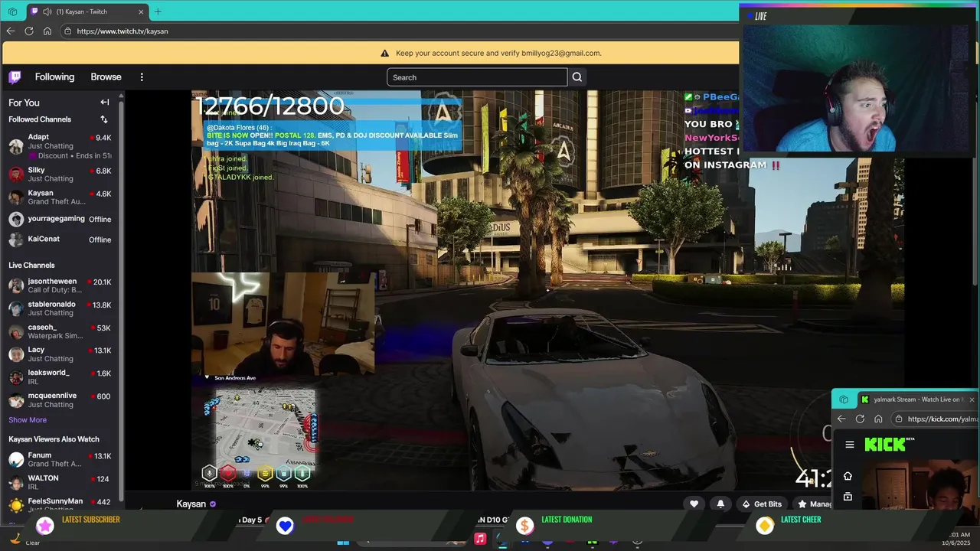Open caseoh_ live channel

[60, 331]
